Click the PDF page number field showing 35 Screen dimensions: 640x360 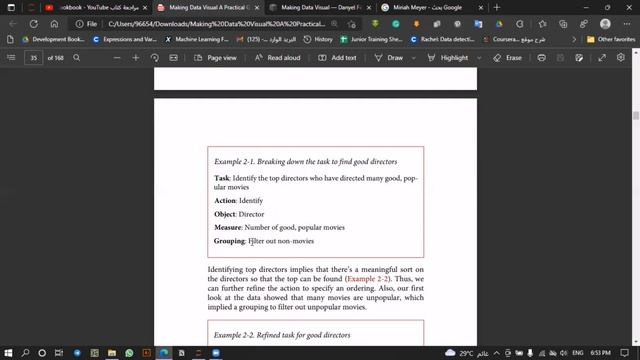[x=33, y=58]
